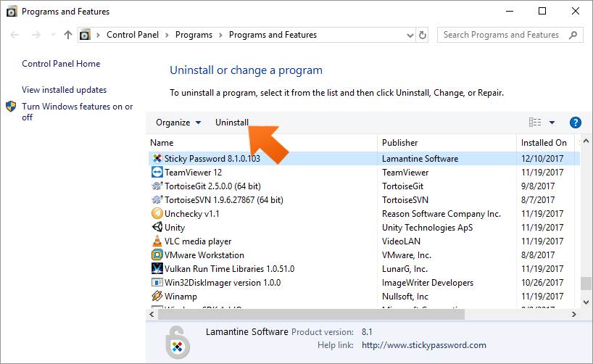Select the Unity program name
Viewport: 593px width, 364px height.
pyautogui.click(x=175, y=228)
